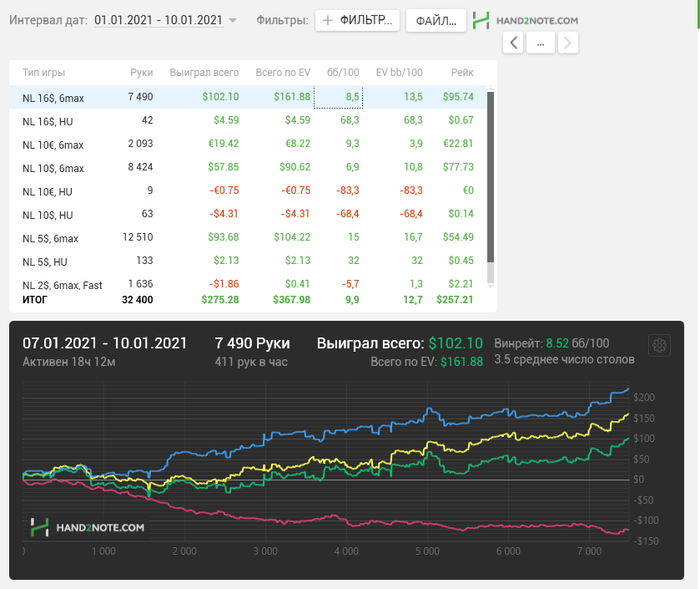
Task: Sort by Тип игры column header
Action: (x=44, y=72)
